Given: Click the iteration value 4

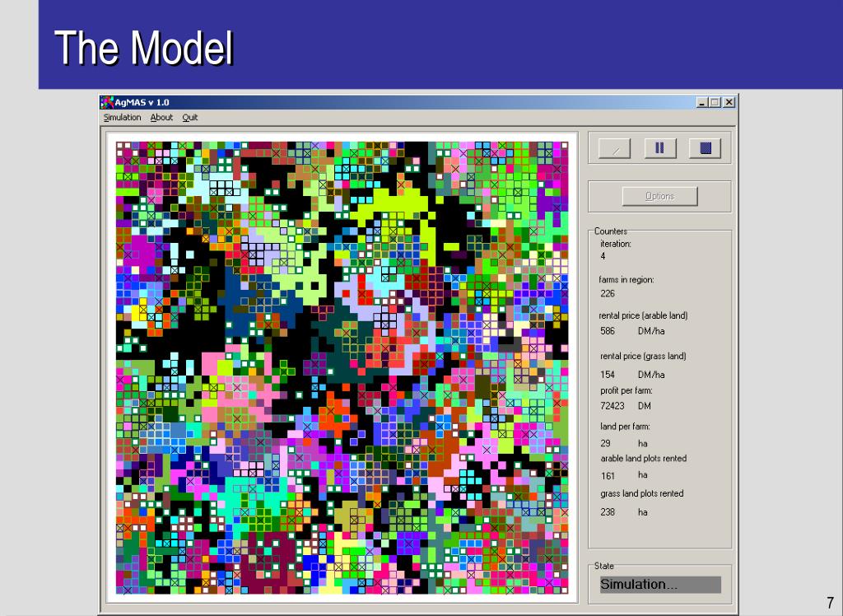Looking at the screenshot, I should pyautogui.click(x=603, y=256).
